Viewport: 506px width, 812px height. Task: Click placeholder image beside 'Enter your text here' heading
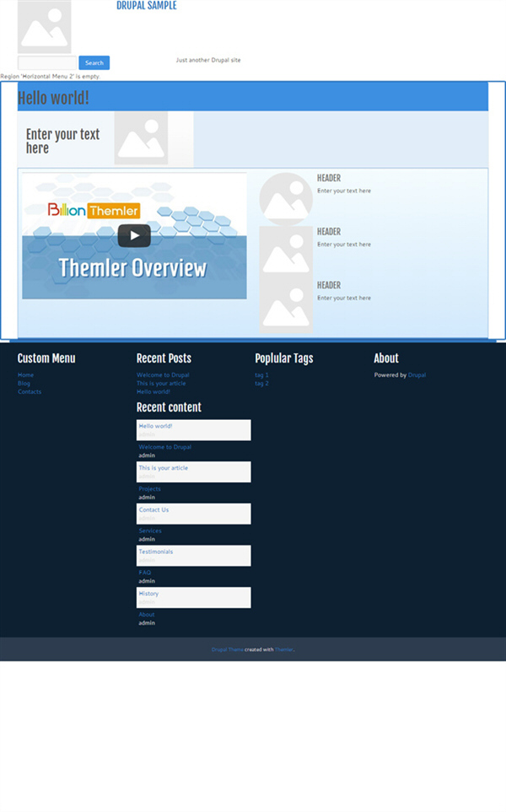point(141,138)
